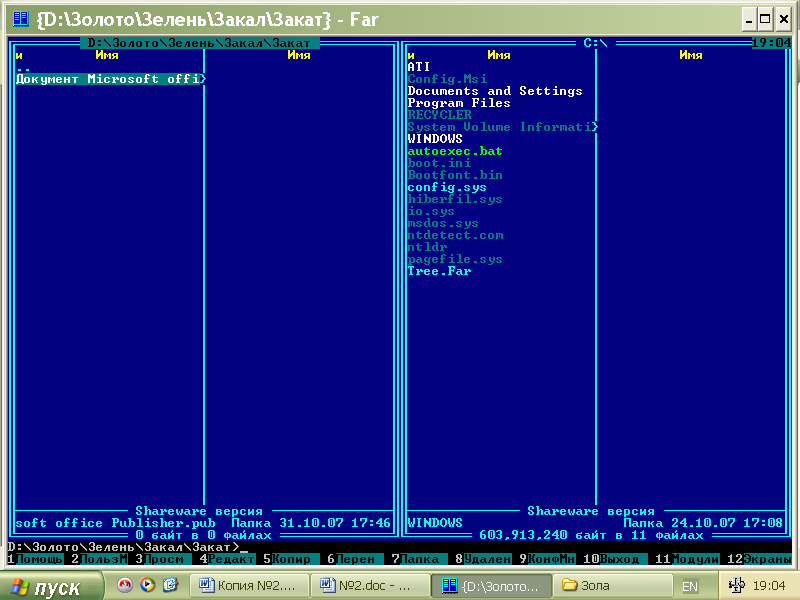Click F5 Копир key bar item
800x600 pixels.
(291, 559)
